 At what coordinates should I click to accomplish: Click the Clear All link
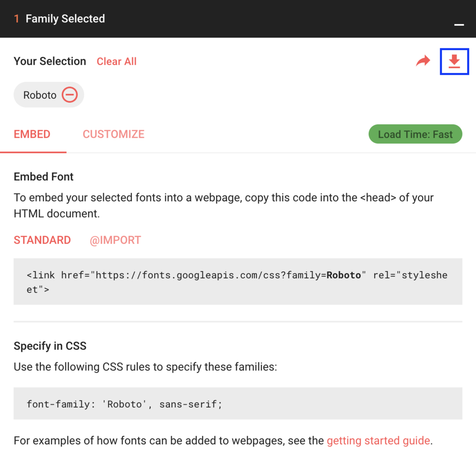click(x=117, y=61)
